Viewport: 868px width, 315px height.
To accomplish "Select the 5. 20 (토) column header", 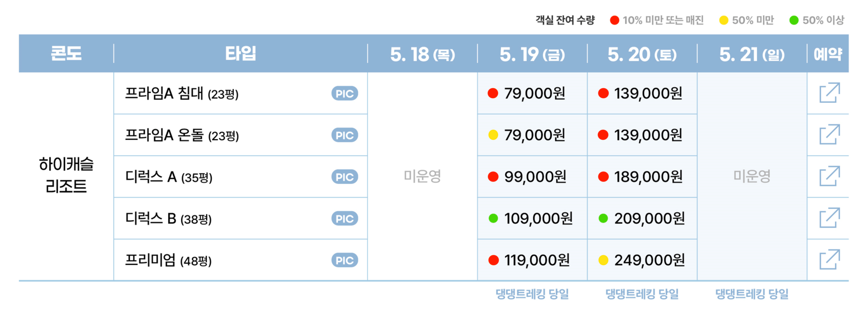I will [x=642, y=54].
